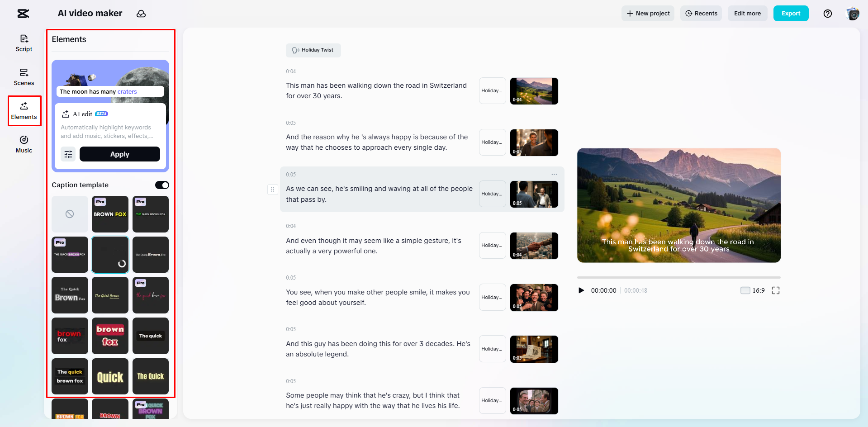Click Edit more button

(x=747, y=14)
